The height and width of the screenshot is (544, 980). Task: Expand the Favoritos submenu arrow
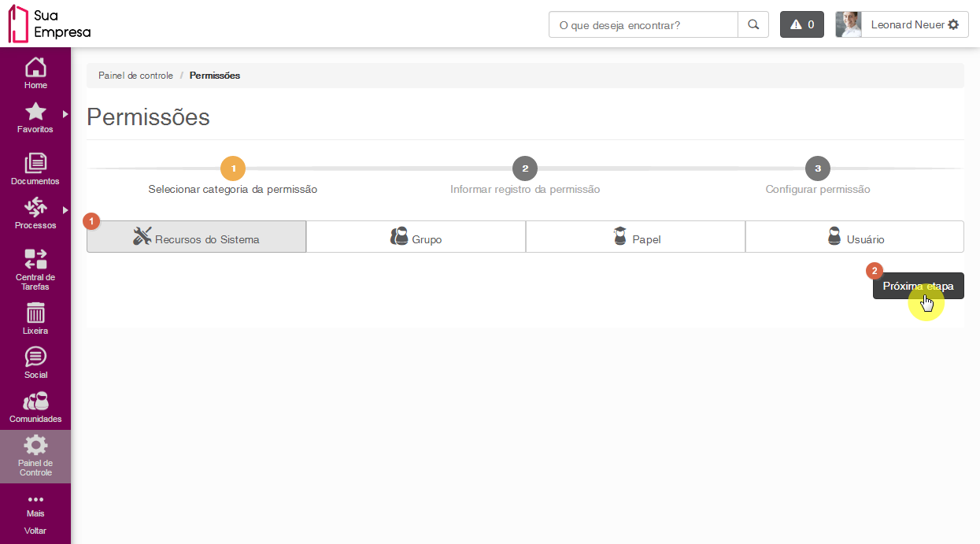pos(65,114)
